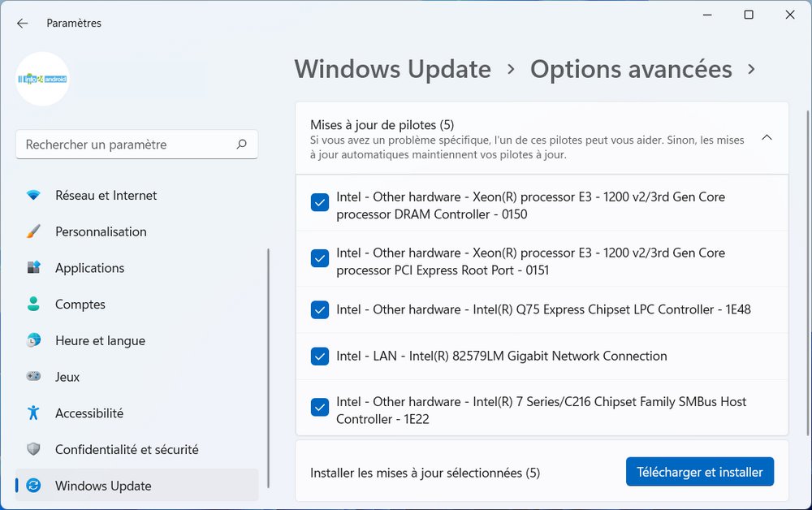Click the user profile avatar
This screenshot has height=510, width=812.
point(42,79)
